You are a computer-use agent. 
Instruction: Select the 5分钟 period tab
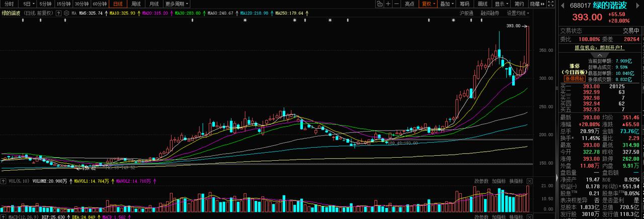[x=45, y=4]
